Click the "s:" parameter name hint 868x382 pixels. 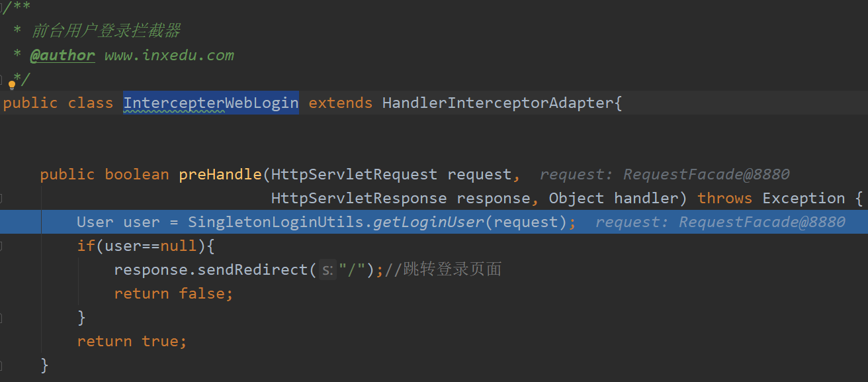[x=327, y=270]
